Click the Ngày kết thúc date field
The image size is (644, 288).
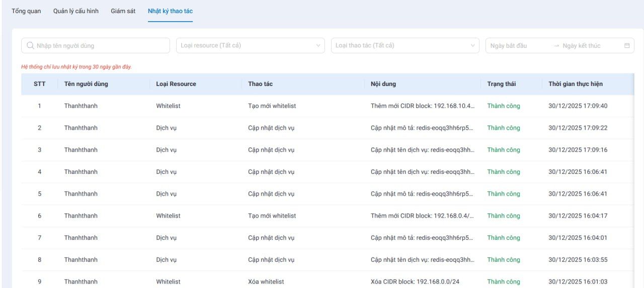[582, 46]
